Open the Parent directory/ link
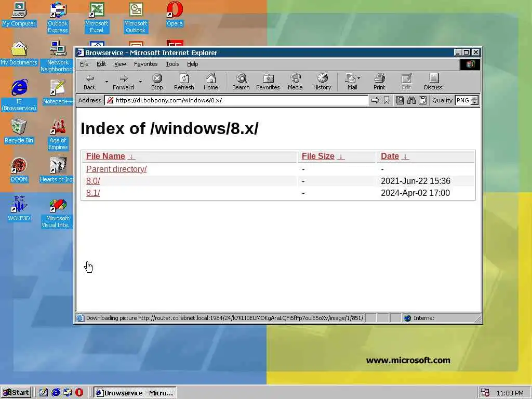This screenshot has width=532, height=399. (116, 169)
